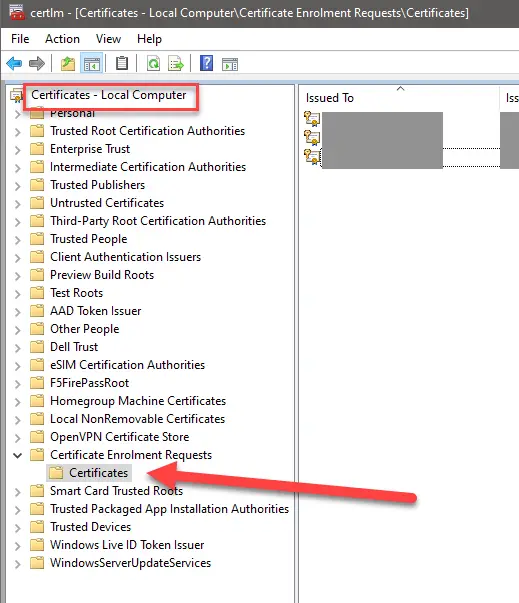Select Certificates - Local Computer root node
This screenshot has width=519, height=603.
click(x=108, y=95)
